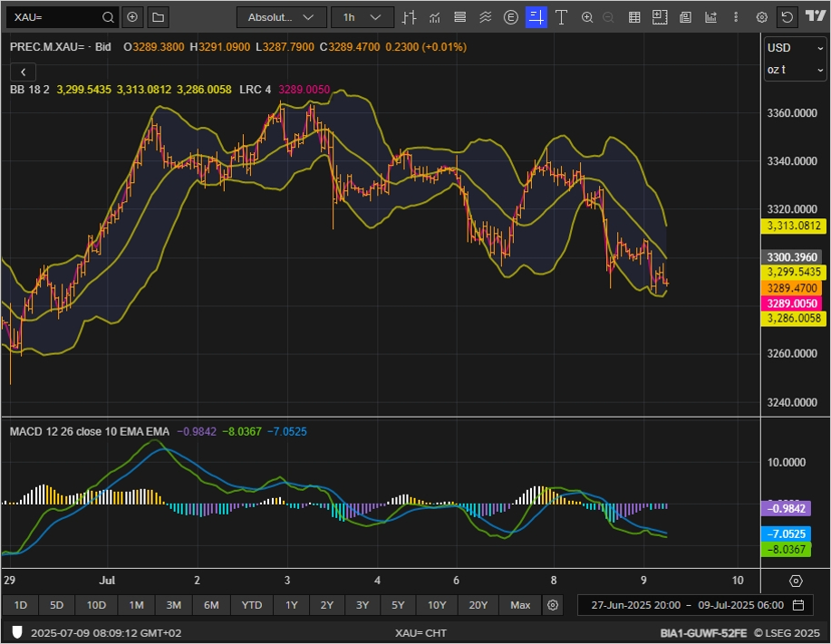Click the XAU= CHT status bar text

click(420, 633)
